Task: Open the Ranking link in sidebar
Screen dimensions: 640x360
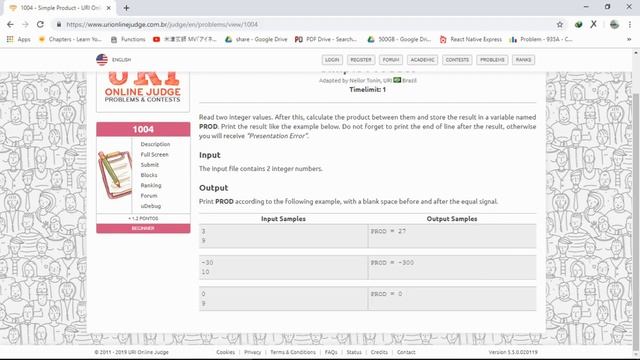Action: coord(151,185)
